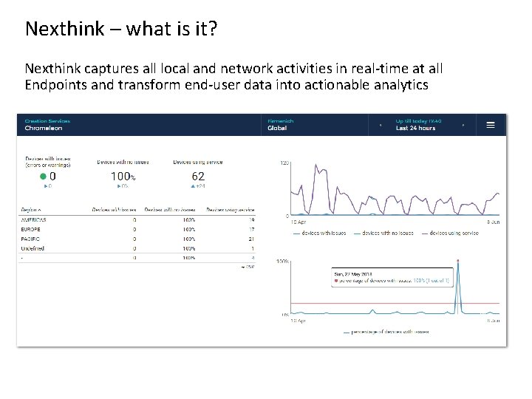
Task: Sort by Devices with issues column header
Action: pos(114,210)
